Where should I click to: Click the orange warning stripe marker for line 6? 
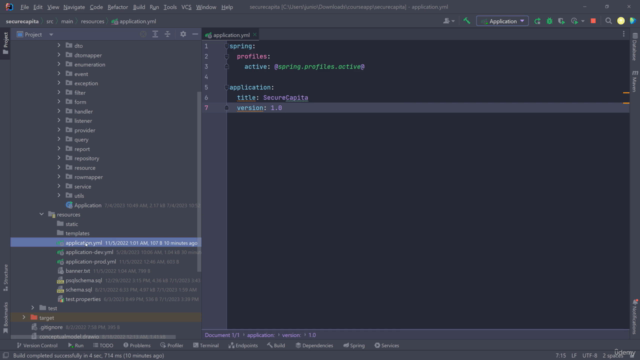(x=626, y=93)
